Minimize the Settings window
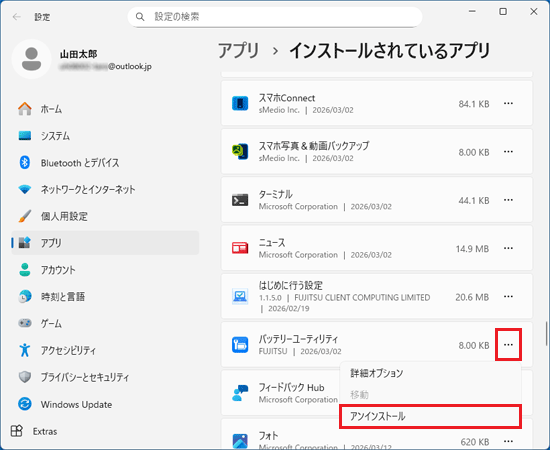550x450 pixels. [472, 12]
